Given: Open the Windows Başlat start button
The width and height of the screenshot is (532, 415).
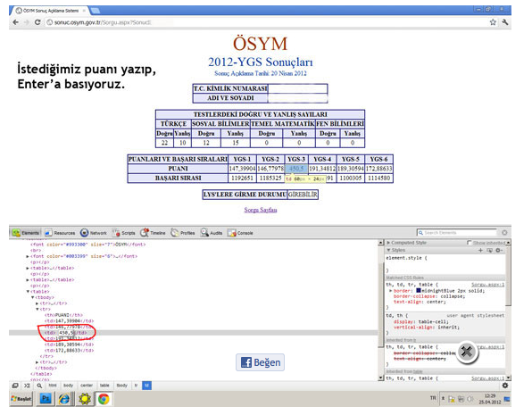Looking at the screenshot, I should (21, 399).
